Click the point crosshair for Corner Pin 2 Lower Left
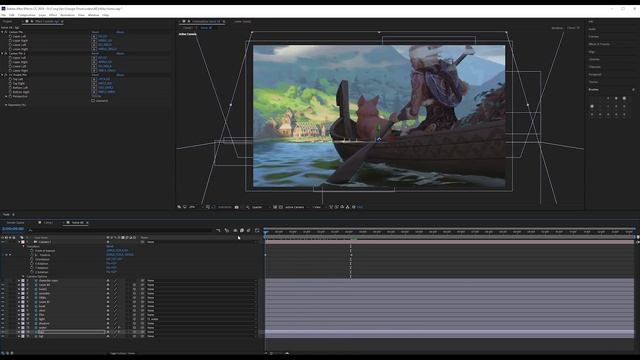The width and height of the screenshot is (640, 360). pyautogui.click(x=94, y=66)
